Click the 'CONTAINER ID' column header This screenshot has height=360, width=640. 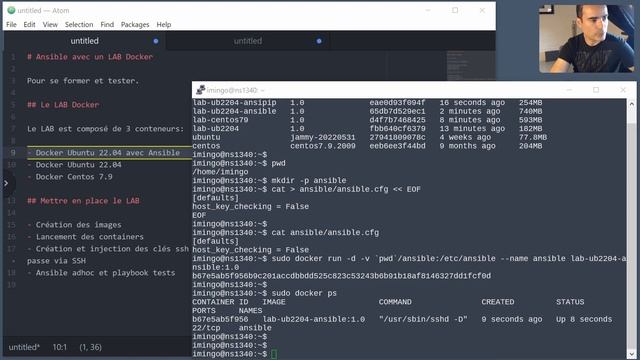tap(220, 302)
